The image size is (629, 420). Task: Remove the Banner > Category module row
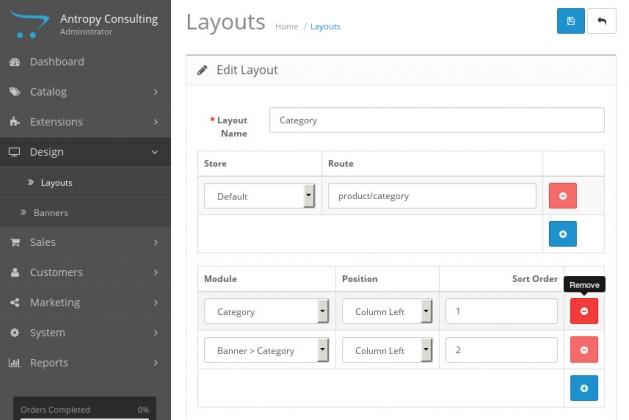coord(584,350)
